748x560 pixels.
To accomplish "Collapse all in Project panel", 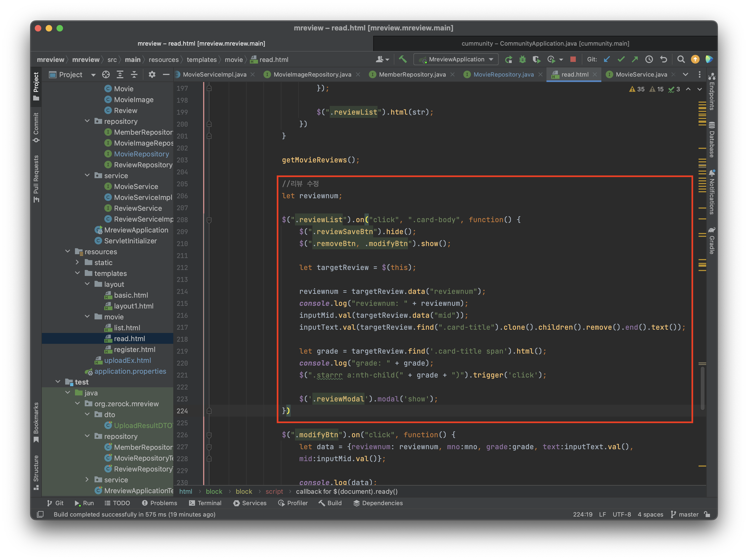I will tap(134, 75).
